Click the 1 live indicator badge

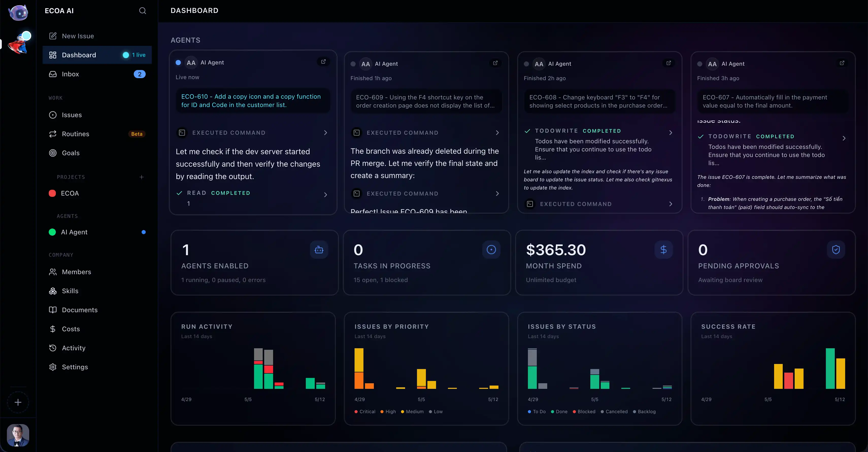pyautogui.click(x=135, y=55)
